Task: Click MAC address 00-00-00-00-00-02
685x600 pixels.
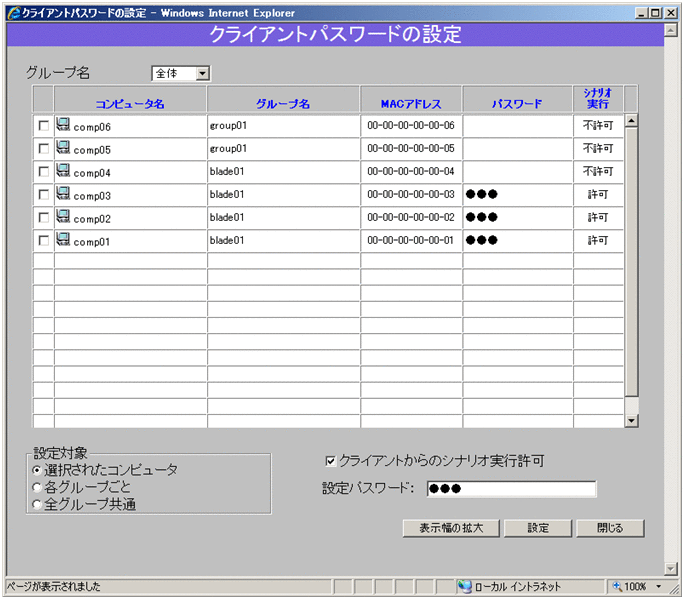Action: [x=411, y=217]
